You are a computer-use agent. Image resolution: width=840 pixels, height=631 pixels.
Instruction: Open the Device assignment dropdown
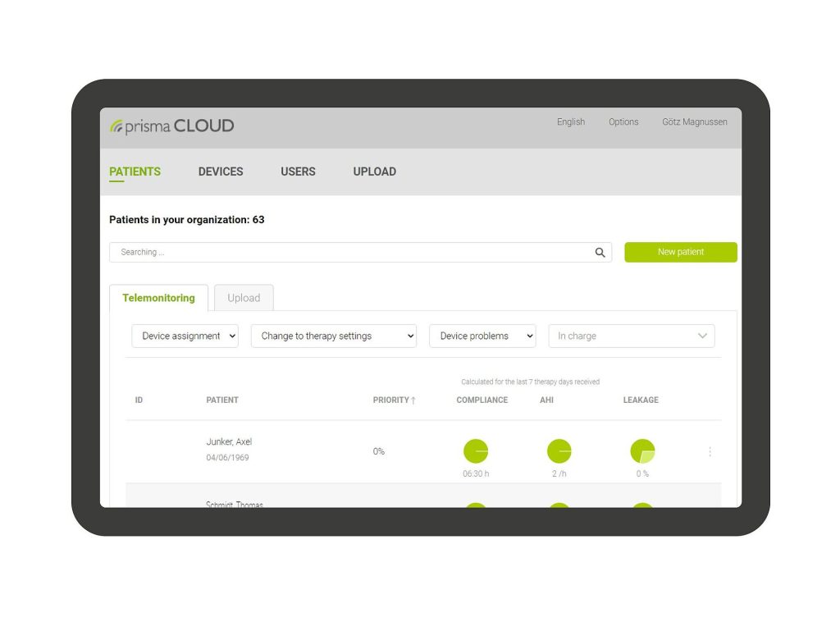coord(185,336)
